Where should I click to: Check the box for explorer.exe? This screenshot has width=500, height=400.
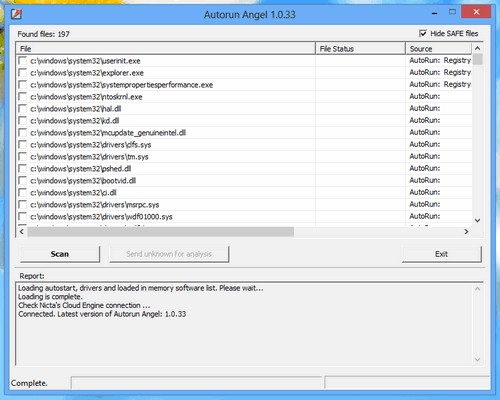(x=23, y=73)
